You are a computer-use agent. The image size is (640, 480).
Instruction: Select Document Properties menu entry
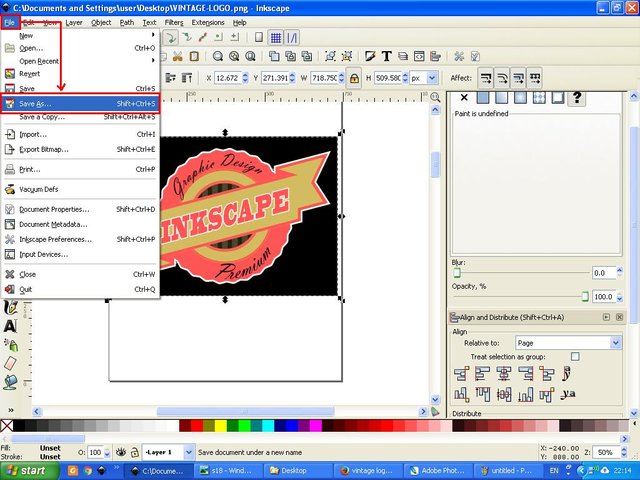coord(80,209)
